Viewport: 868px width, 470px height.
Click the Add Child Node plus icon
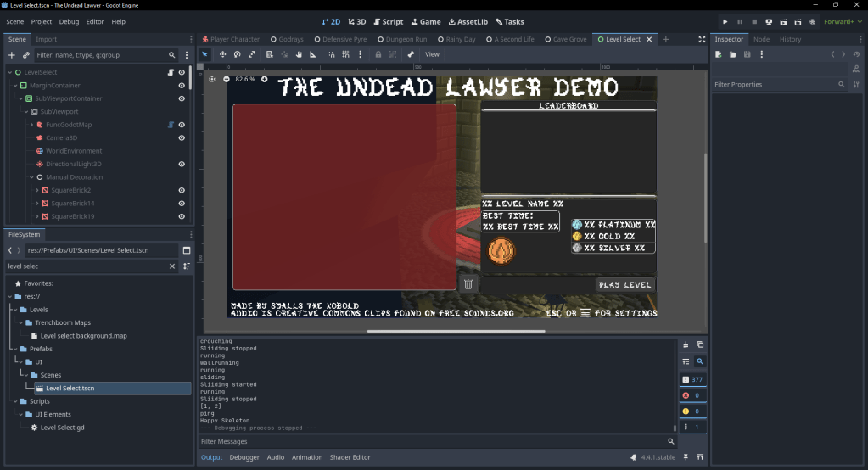(11, 55)
